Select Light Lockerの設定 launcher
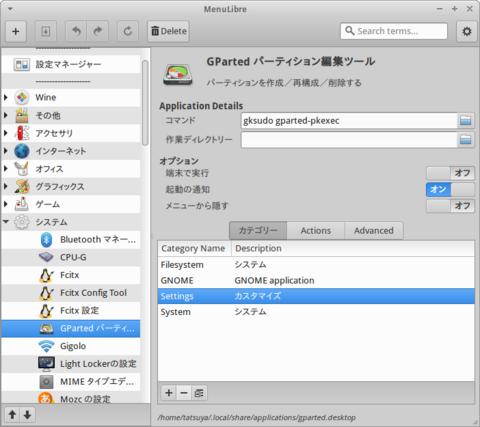The height and width of the screenshot is (427, 480). [71, 364]
